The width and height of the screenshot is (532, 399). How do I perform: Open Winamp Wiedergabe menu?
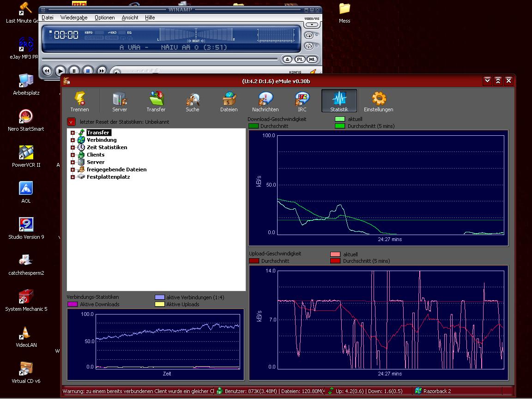pyautogui.click(x=74, y=18)
